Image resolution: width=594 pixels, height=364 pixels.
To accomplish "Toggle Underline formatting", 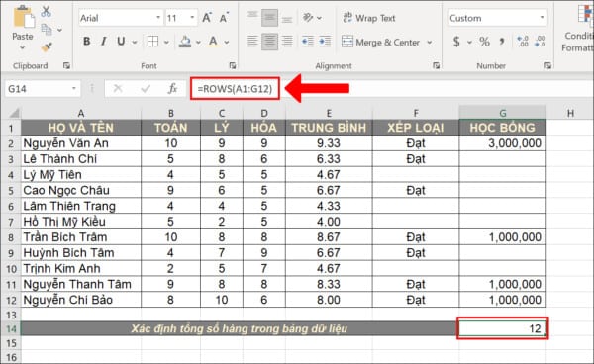I will point(121,42).
